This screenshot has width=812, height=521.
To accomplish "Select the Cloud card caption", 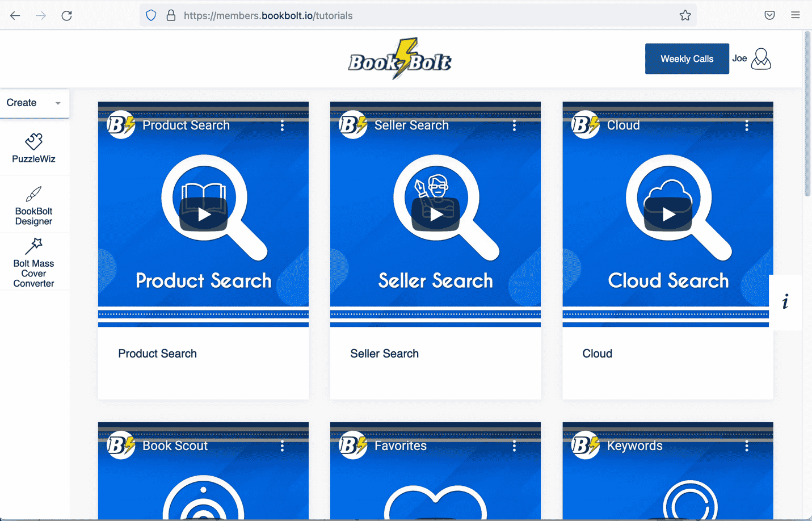I will click(x=598, y=354).
